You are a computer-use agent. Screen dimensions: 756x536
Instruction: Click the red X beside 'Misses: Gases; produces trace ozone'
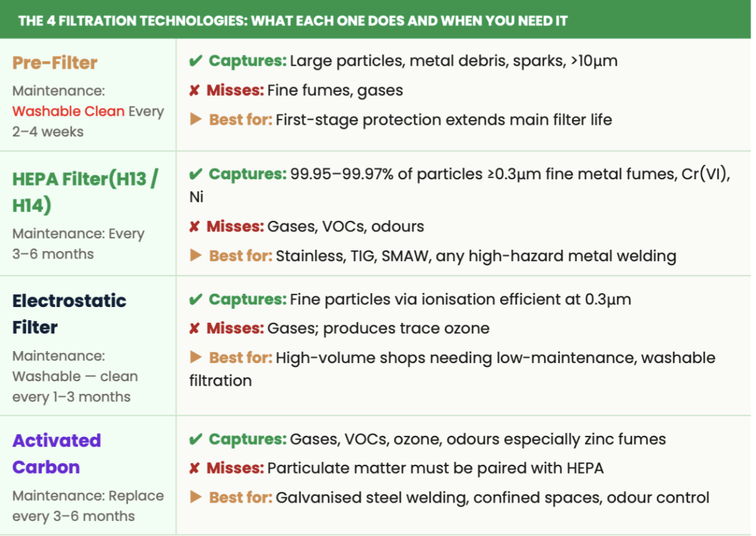(x=194, y=328)
